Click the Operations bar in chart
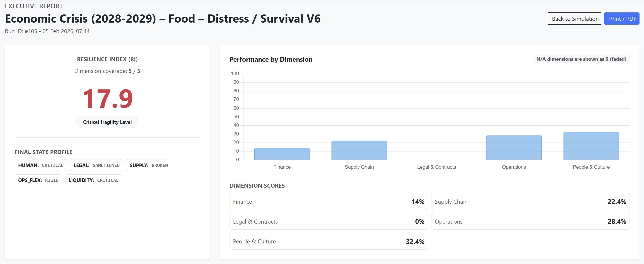 pos(514,148)
